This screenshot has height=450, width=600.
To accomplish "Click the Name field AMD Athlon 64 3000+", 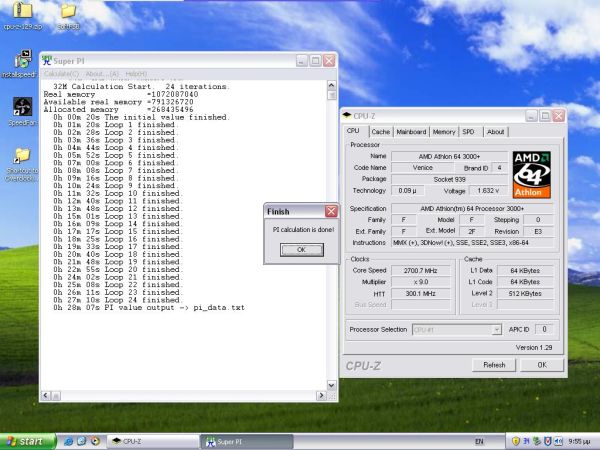I will (449, 157).
